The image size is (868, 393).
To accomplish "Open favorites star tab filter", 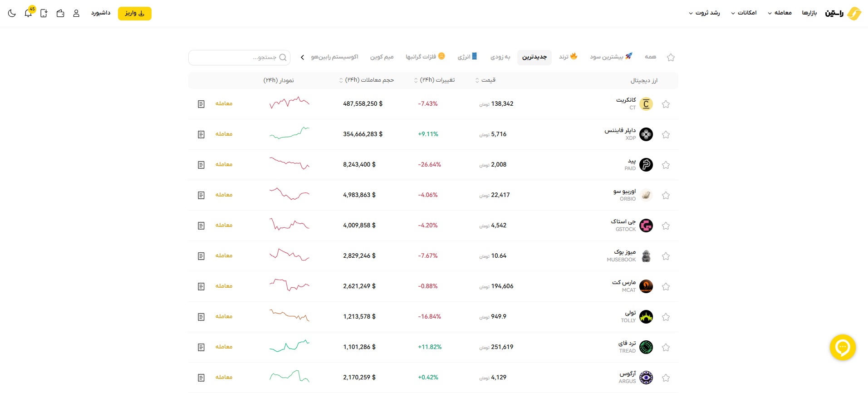I will [x=671, y=57].
